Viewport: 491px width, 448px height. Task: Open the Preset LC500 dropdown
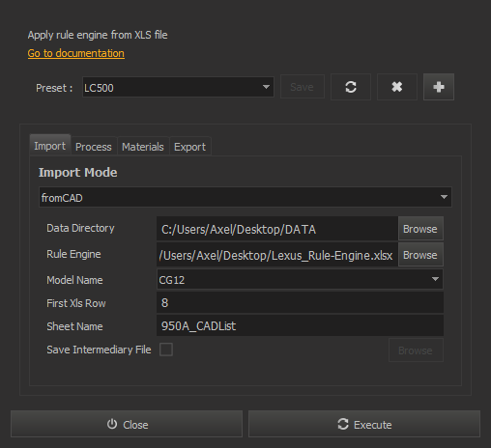point(178,87)
